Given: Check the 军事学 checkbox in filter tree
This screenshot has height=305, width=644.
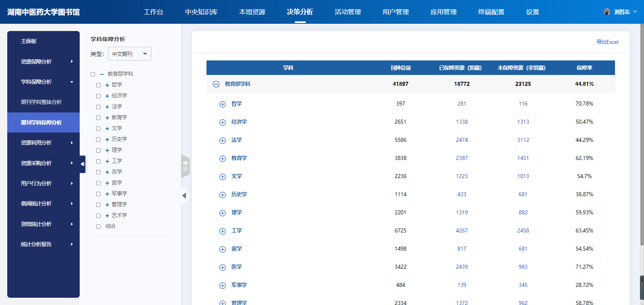Looking at the screenshot, I should tap(98, 194).
